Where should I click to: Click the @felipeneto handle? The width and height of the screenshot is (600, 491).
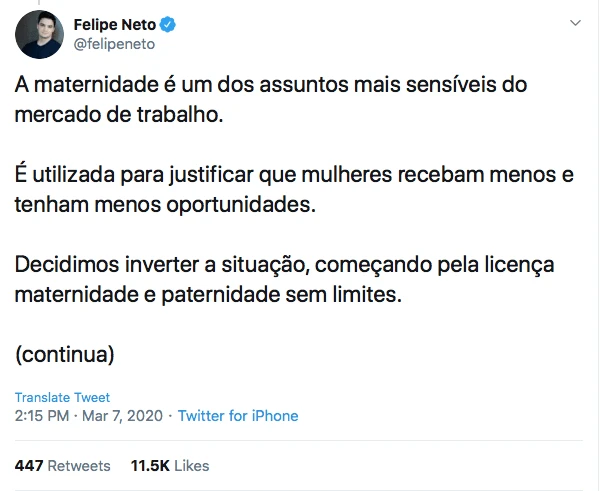tap(114, 44)
